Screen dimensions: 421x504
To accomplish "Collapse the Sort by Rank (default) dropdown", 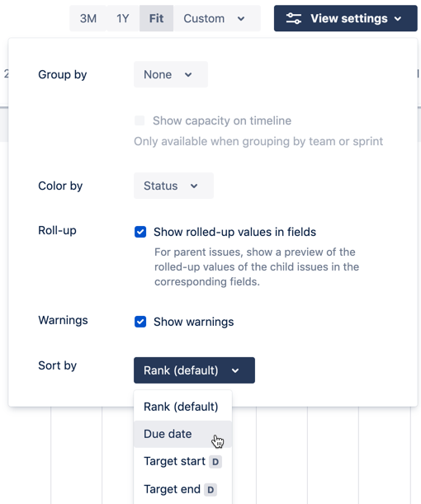I will click(194, 370).
